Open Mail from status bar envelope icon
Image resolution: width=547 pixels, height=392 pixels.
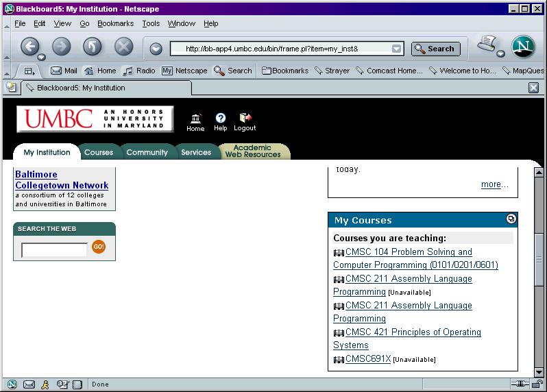point(29,384)
